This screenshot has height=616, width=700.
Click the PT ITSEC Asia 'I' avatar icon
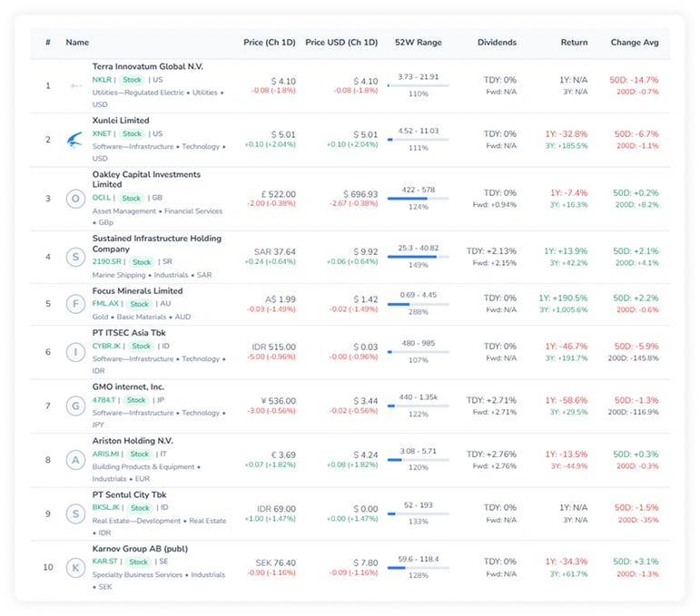tap(75, 352)
